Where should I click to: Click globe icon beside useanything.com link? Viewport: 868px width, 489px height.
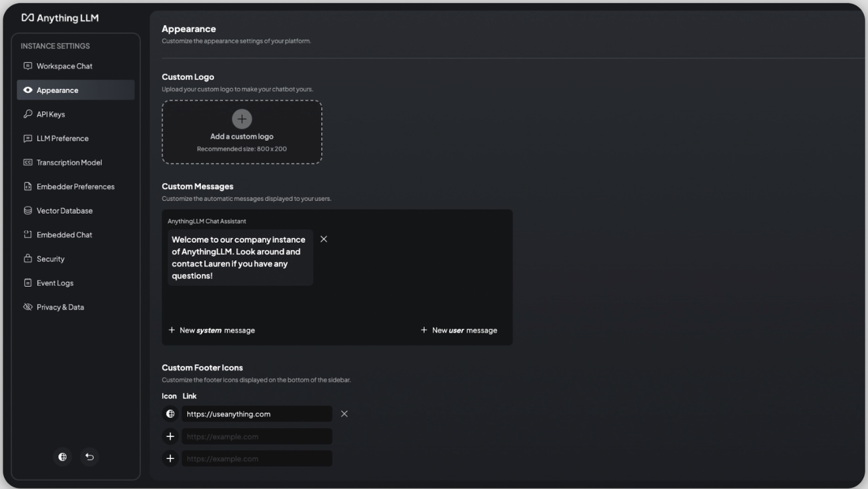tap(170, 414)
